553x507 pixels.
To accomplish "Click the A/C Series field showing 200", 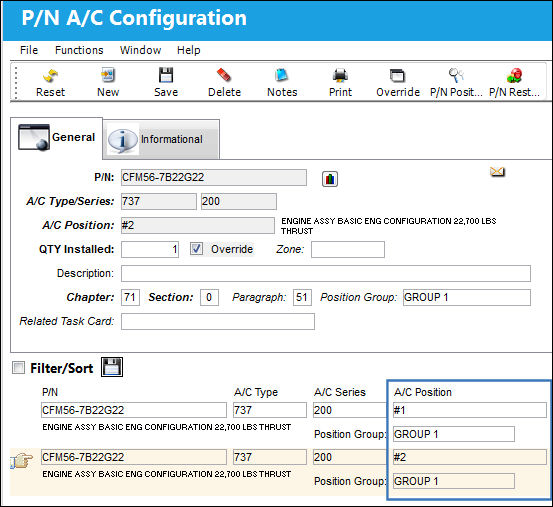I will [239, 201].
